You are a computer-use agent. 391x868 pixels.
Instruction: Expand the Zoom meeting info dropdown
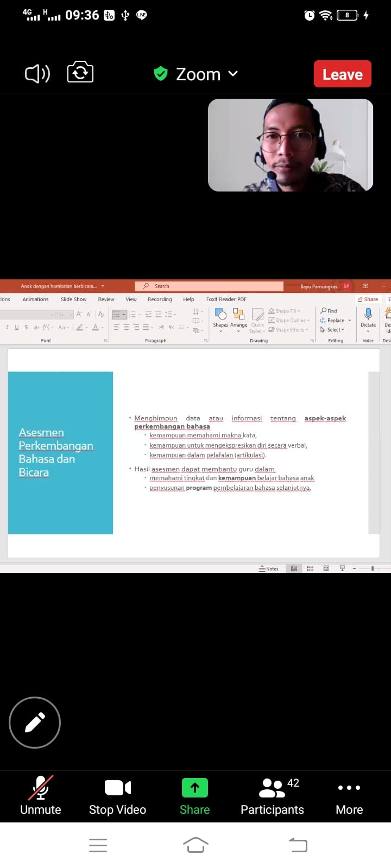pos(233,73)
